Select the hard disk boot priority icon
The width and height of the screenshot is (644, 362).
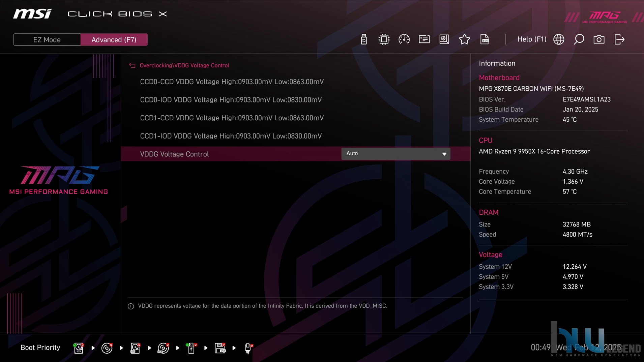click(x=79, y=348)
